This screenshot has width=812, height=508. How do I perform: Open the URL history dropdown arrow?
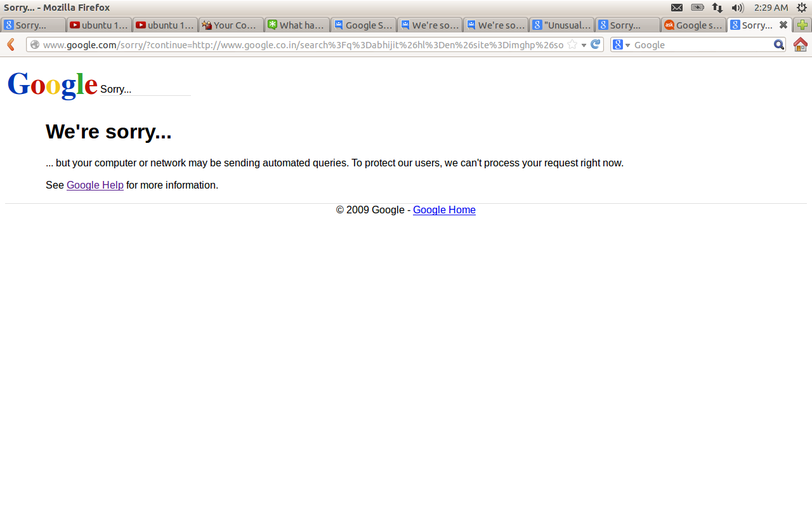[584, 45]
